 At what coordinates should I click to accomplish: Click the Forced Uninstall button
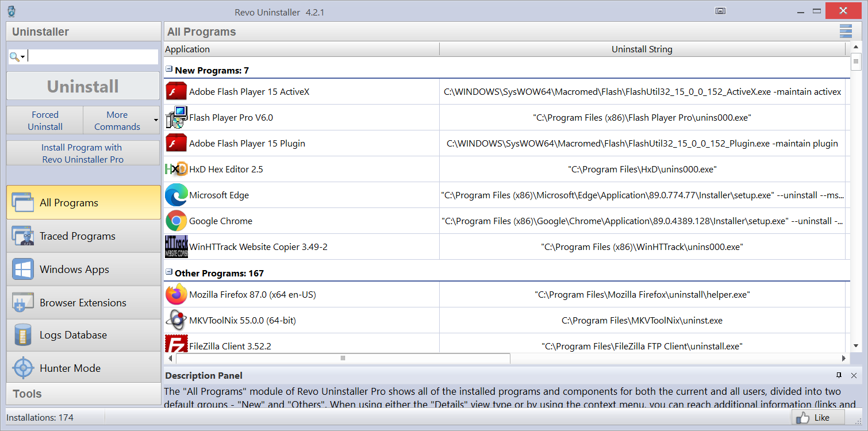45,121
